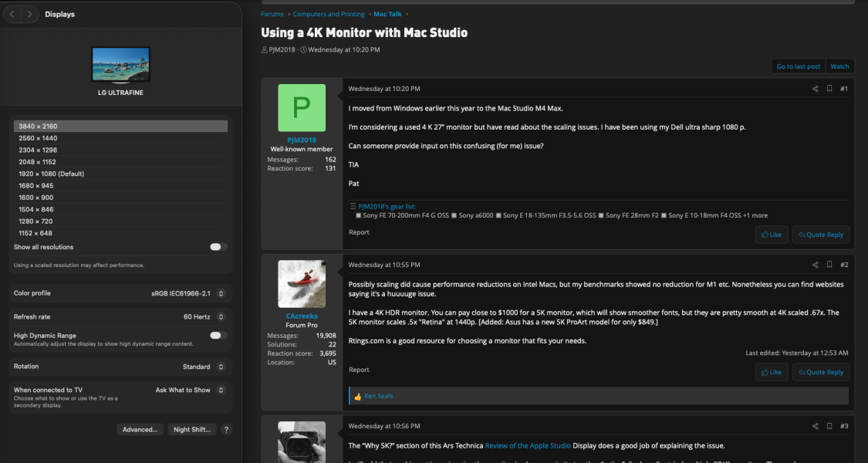This screenshot has height=463, width=868.
Task: Share post #1 icon
Action: pyautogui.click(x=815, y=89)
